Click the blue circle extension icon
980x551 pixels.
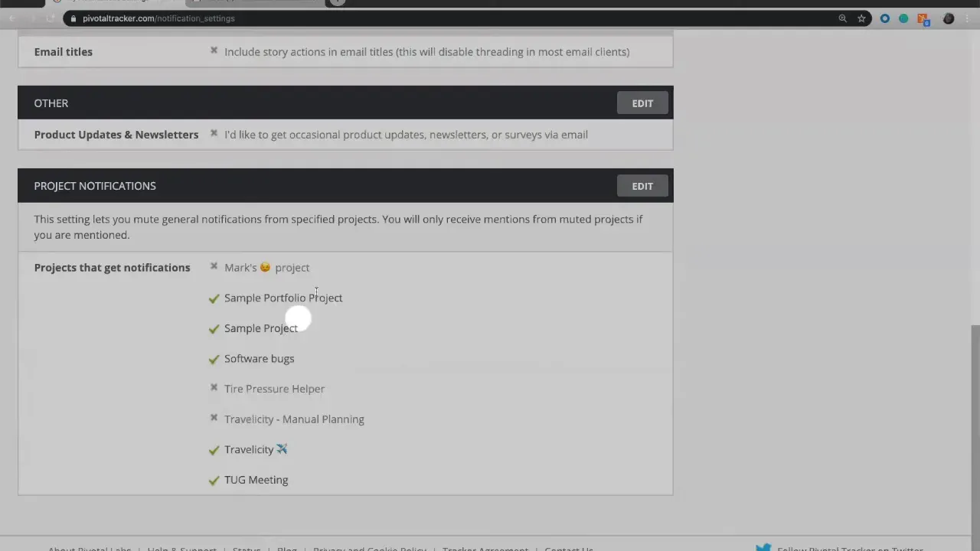pos(885,18)
